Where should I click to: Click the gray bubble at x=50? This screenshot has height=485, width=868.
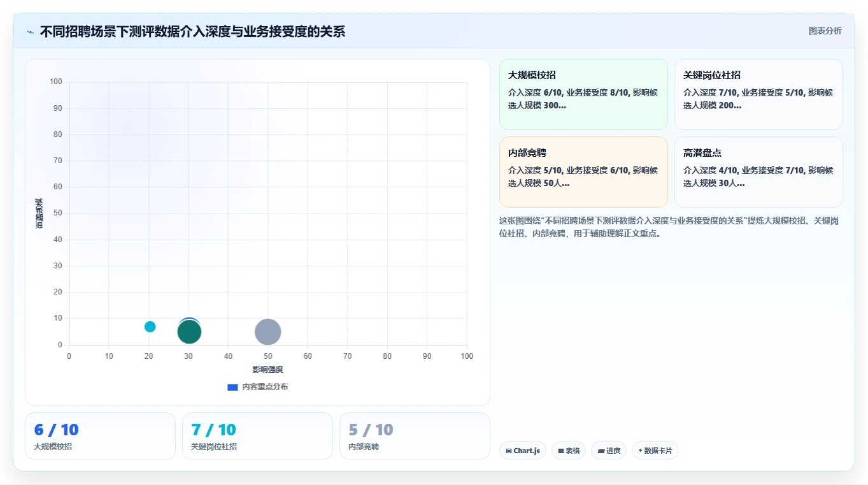pos(268,331)
